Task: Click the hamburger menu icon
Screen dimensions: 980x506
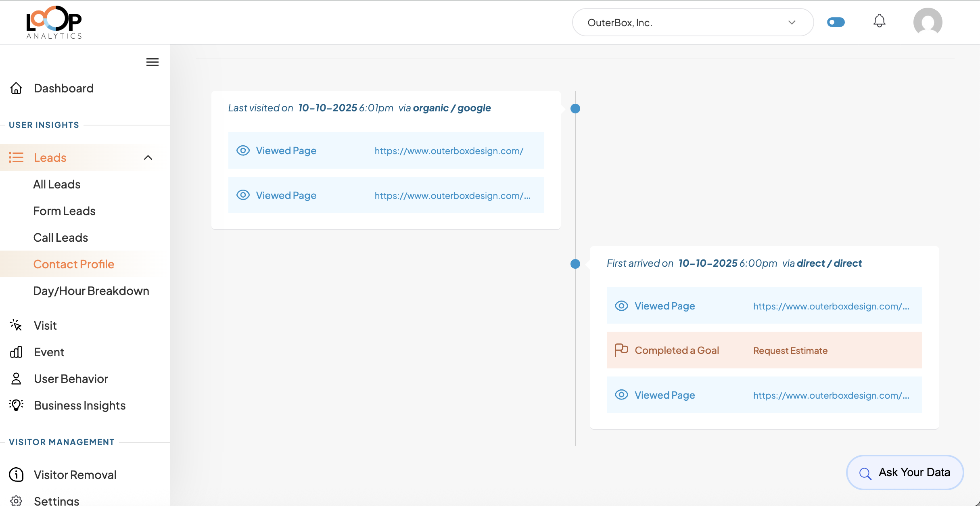Action: point(153,62)
